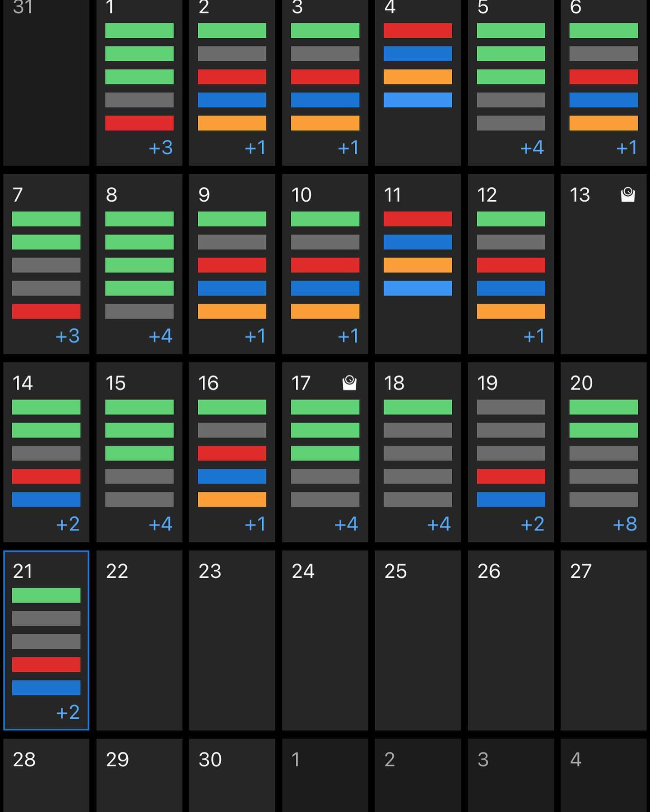Select the red bar on day 19

point(511,476)
